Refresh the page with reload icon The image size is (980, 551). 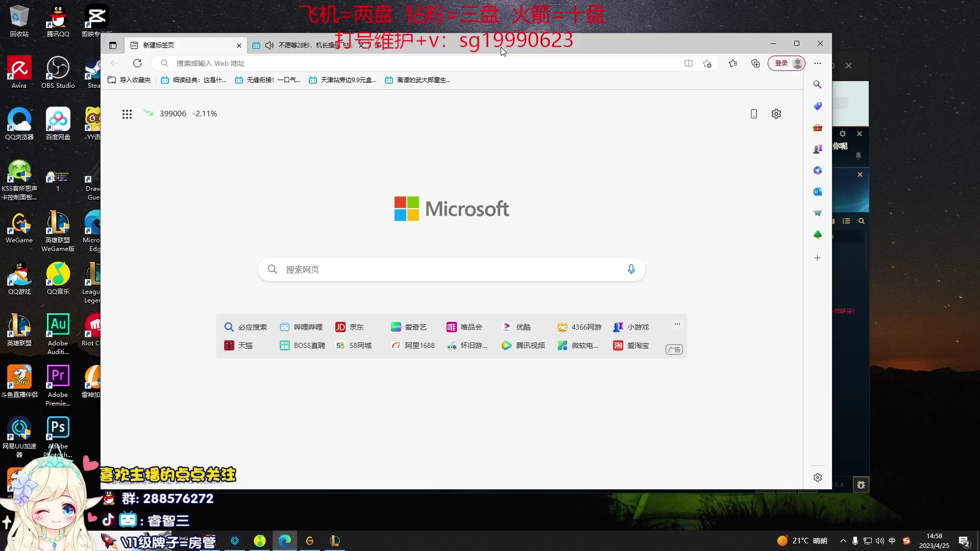tap(137, 63)
